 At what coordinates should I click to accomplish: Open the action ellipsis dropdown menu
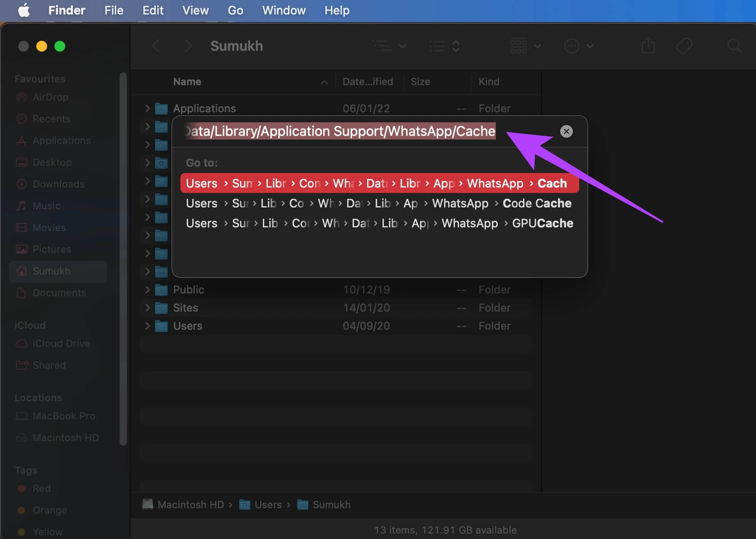pos(578,46)
